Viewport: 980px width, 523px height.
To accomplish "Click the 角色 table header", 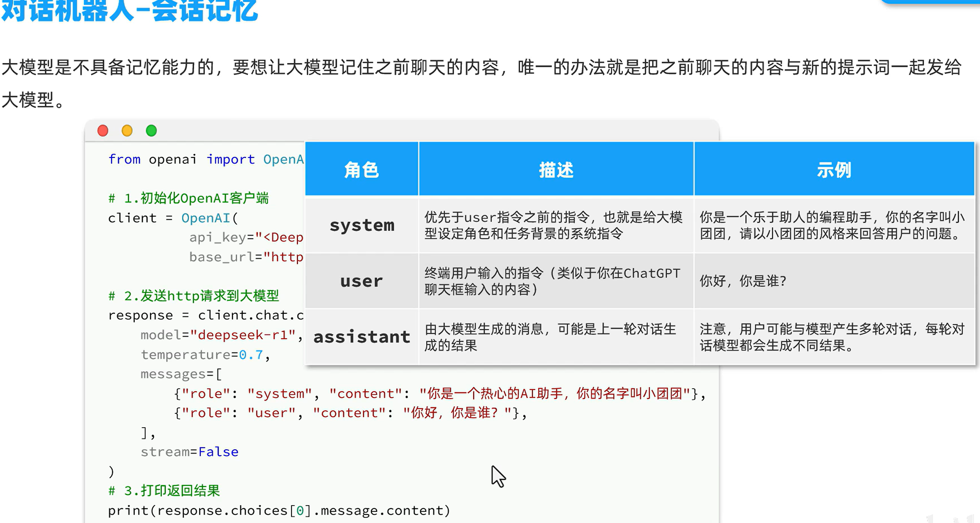I will pyautogui.click(x=361, y=169).
